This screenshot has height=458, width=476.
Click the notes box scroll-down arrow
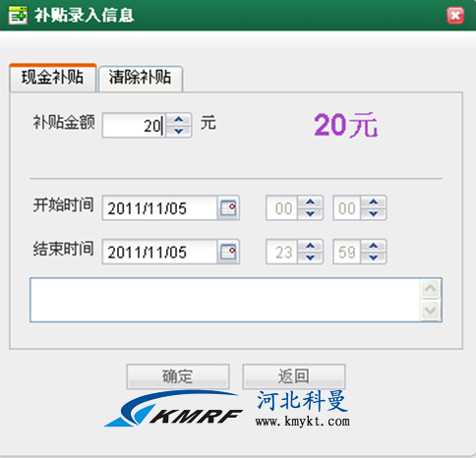(430, 311)
